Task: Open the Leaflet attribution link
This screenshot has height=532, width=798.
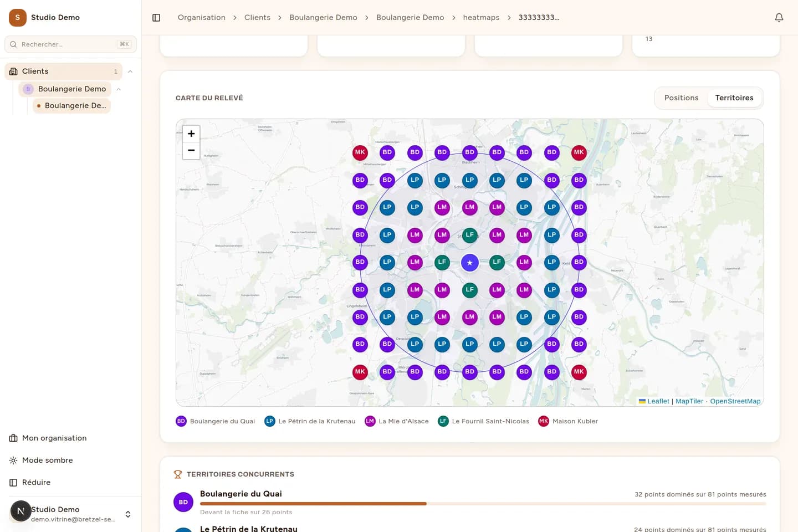Action: pos(654,401)
